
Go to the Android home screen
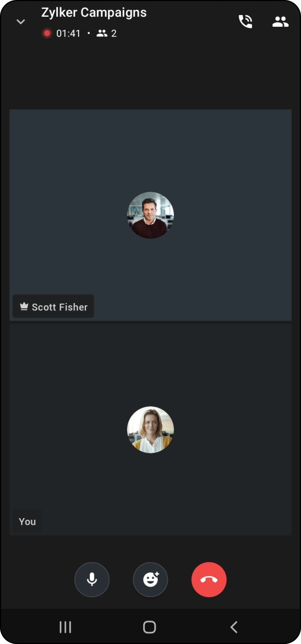click(x=149, y=627)
